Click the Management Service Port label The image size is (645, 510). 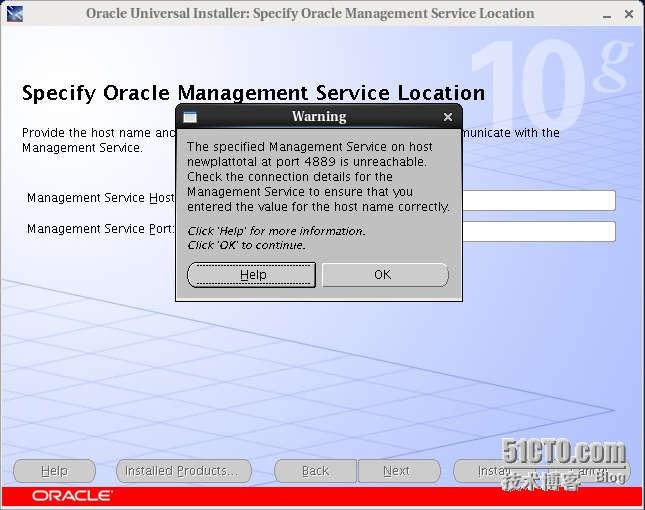[101, 229]
